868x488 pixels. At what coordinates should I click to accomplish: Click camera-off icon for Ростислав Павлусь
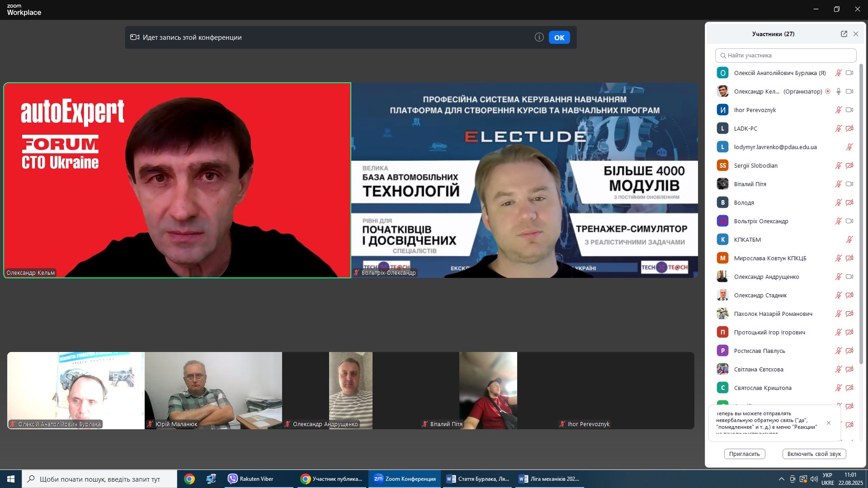coord(849,351)
